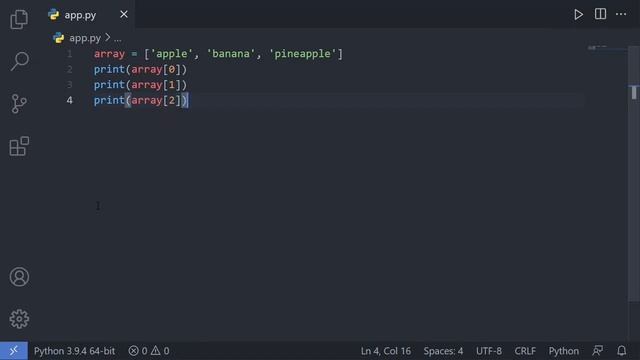This screenshot has width=640, height=360.
Task: Select the Python language mode
Action: coord(563,351)
